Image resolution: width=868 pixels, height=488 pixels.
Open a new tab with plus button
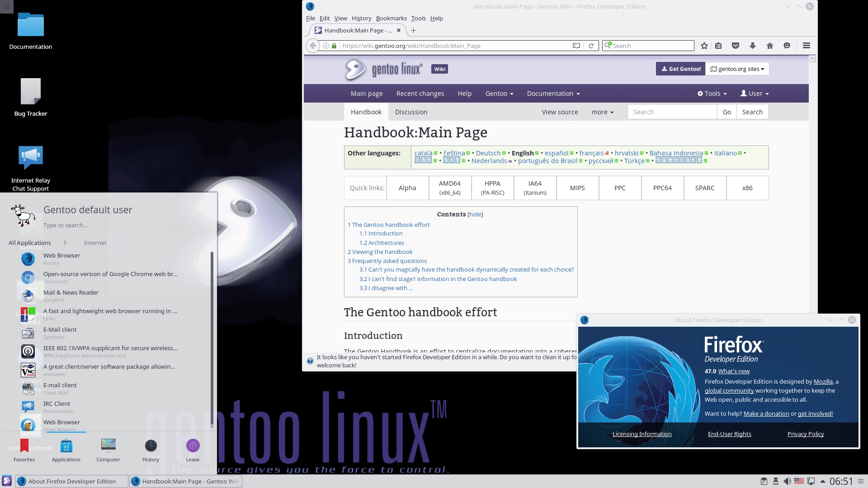[413, 31]
